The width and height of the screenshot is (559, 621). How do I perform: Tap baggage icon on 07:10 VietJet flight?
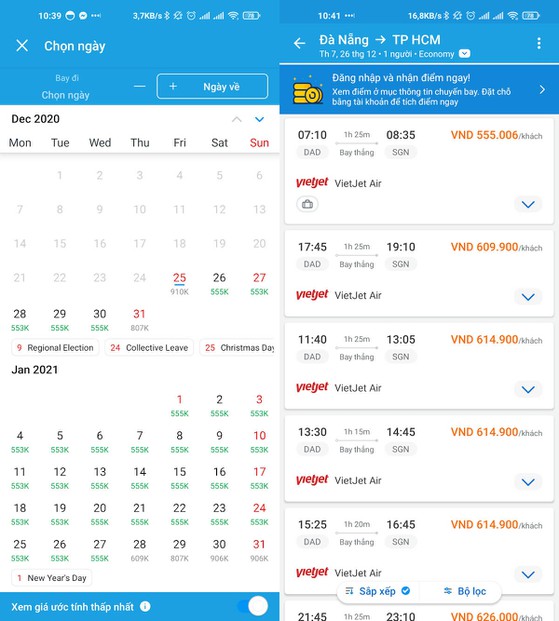(x=307, y=204)
